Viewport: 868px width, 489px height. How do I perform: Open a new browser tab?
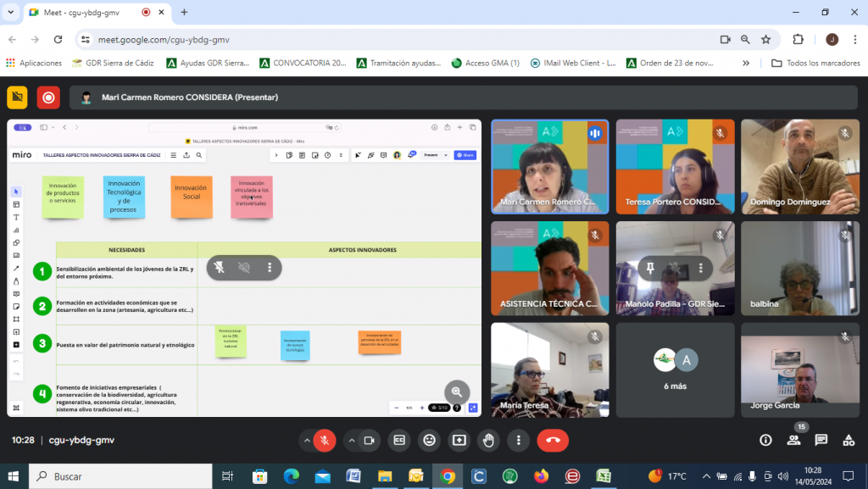pos(184,12)
